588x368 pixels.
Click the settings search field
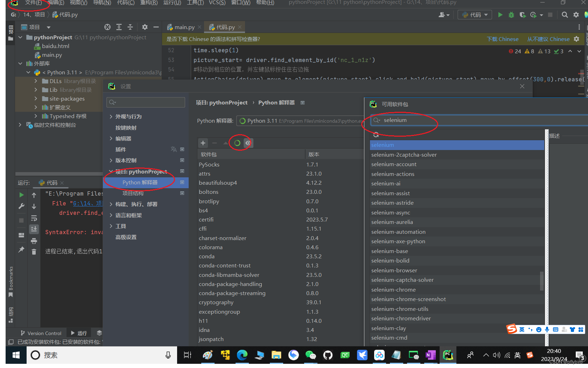(146, 102)
